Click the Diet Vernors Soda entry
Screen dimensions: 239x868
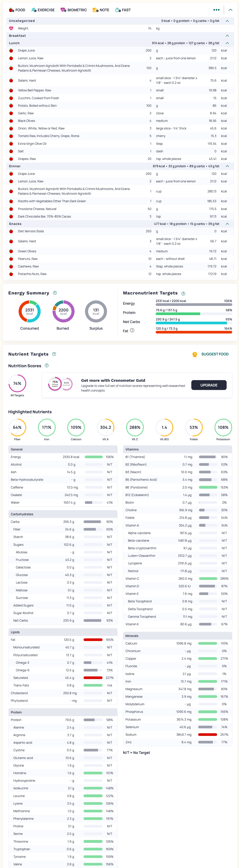click(x=31, y=231)
